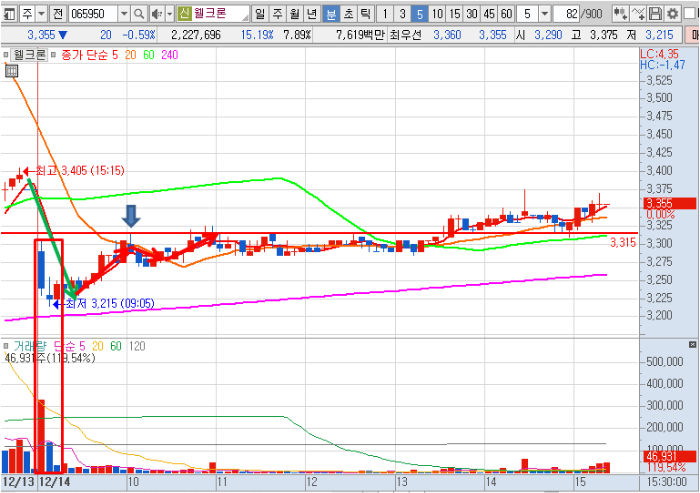Image resolution: width=700 pixels, height=493 pixels.
Task: Click the current price 3,355 in quote bar
Action: 42,35
